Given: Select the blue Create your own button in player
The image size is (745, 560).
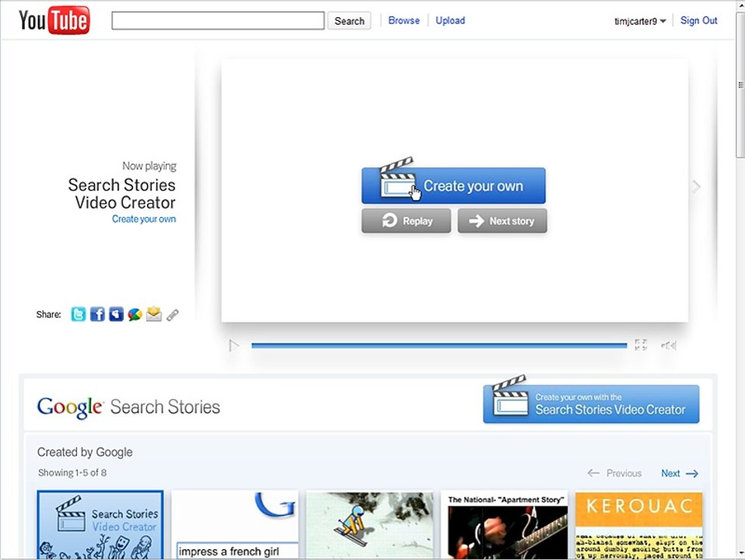Looking at the screenshot, I should point(453,185).
